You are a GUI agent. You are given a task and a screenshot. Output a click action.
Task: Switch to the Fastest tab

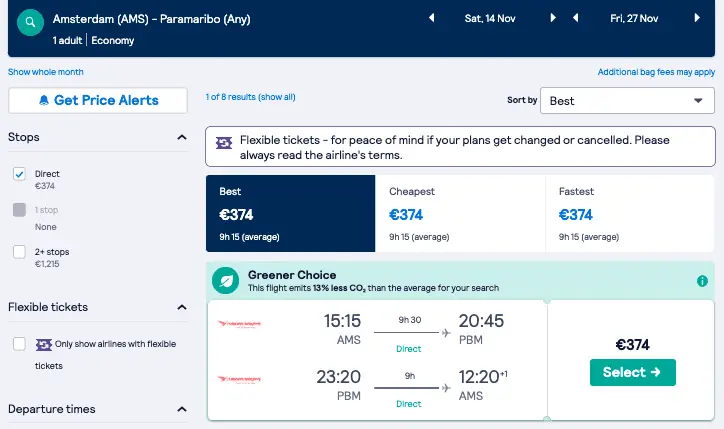(630, 213)
